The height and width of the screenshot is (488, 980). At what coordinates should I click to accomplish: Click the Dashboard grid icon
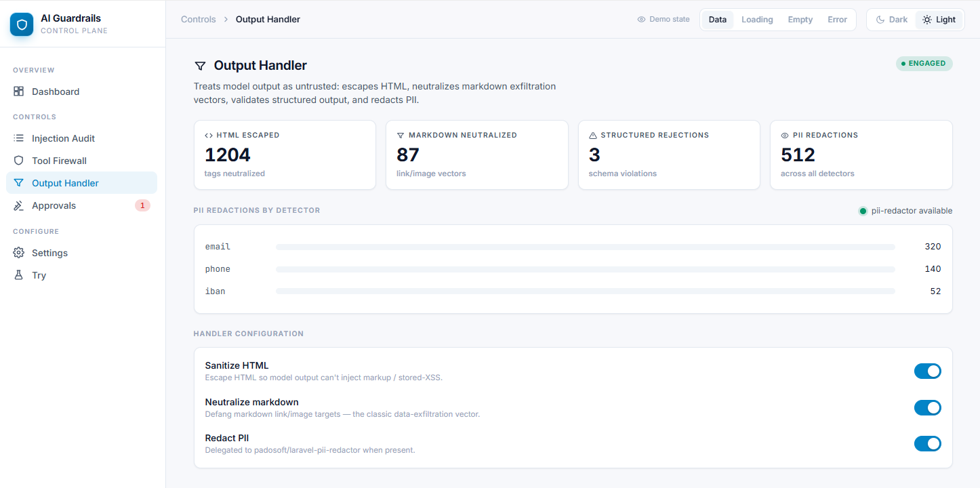19,91
